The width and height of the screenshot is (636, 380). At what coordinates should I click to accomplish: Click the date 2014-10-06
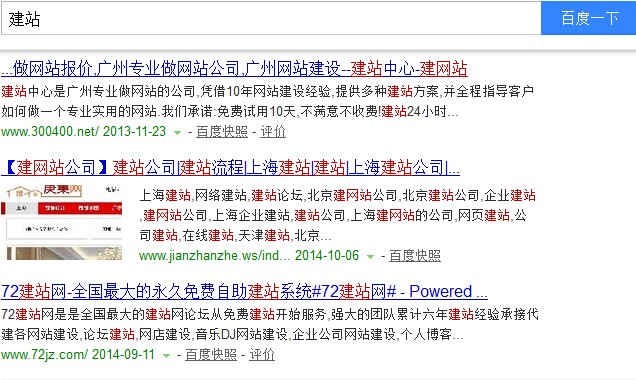click(327, 255)
